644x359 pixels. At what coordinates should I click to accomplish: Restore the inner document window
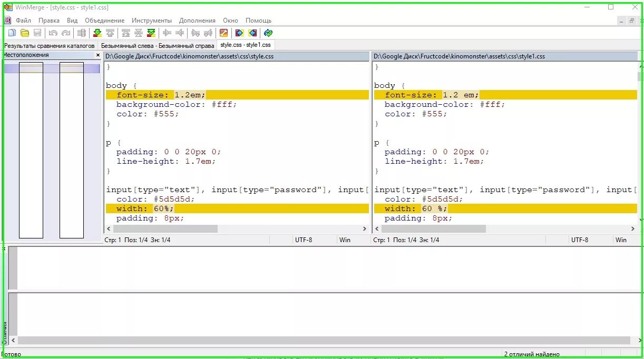[x=631, y=21]
